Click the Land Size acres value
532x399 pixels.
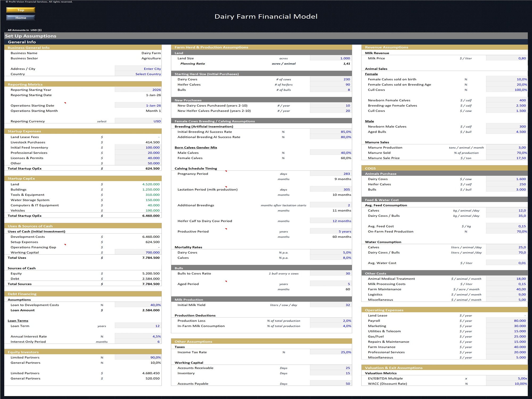click(x=331, y=58)
